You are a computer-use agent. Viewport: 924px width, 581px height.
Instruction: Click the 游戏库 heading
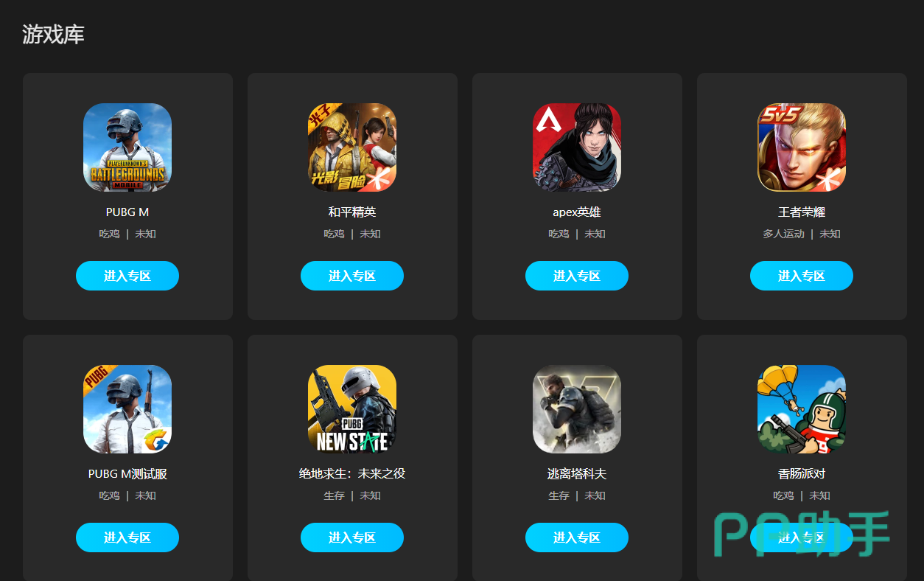pyautogui.click(x=53, y=34)
